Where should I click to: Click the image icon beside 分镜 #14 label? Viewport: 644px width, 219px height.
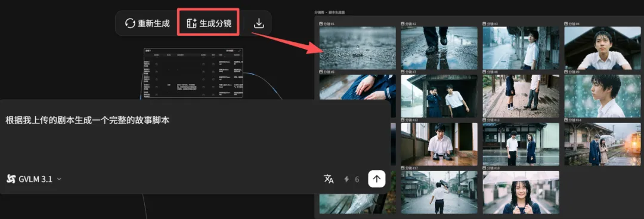click(x=566, y=120)
